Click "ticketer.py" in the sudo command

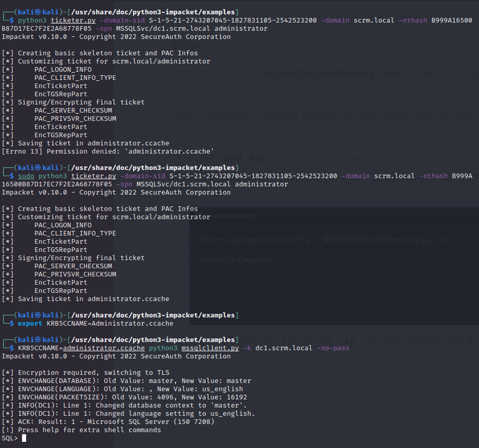[x=93, y=176]
